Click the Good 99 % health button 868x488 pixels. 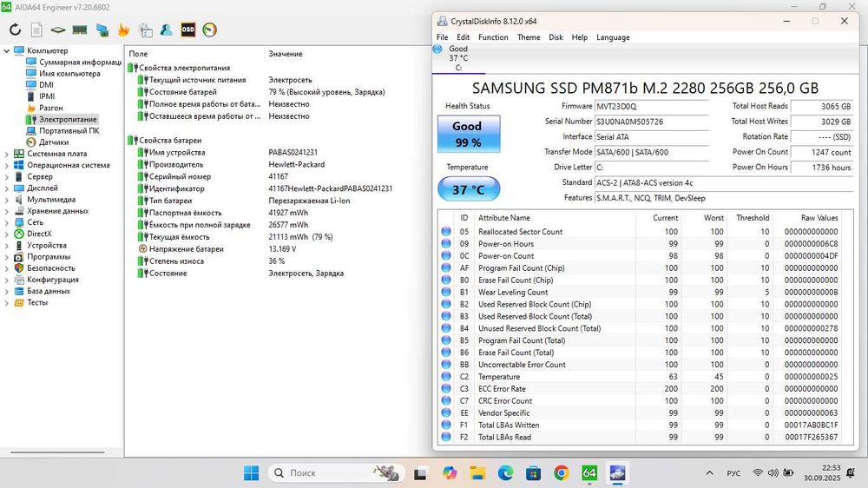469,134
